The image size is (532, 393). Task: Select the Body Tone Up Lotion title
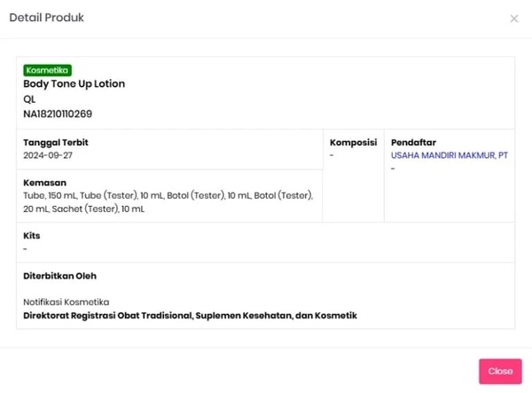[74, 84]
